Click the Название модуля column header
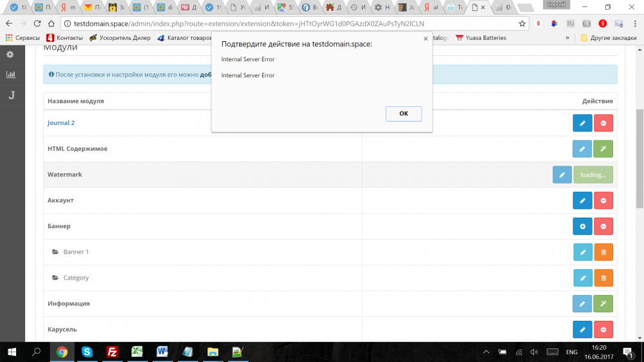644x362 pixels. click(75, 101)
